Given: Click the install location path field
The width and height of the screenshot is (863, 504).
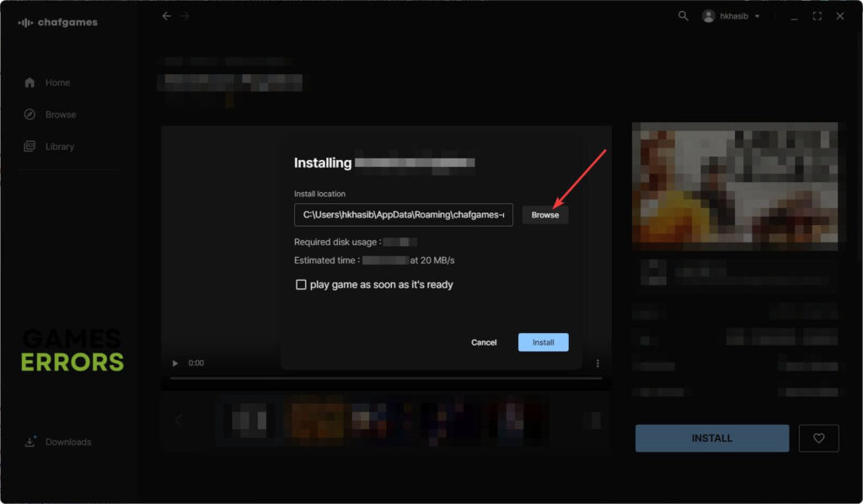Looking at the screenshot, I should tap(403, 215).
